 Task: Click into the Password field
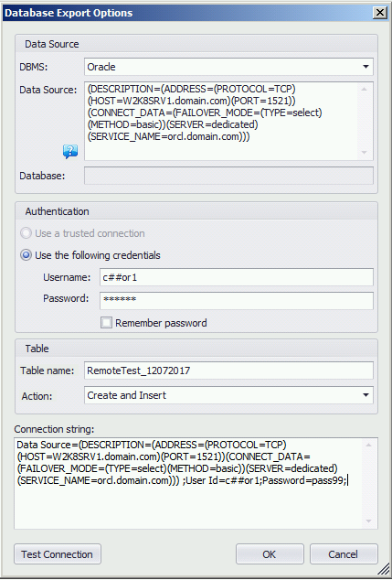click(x=237, y=301)
